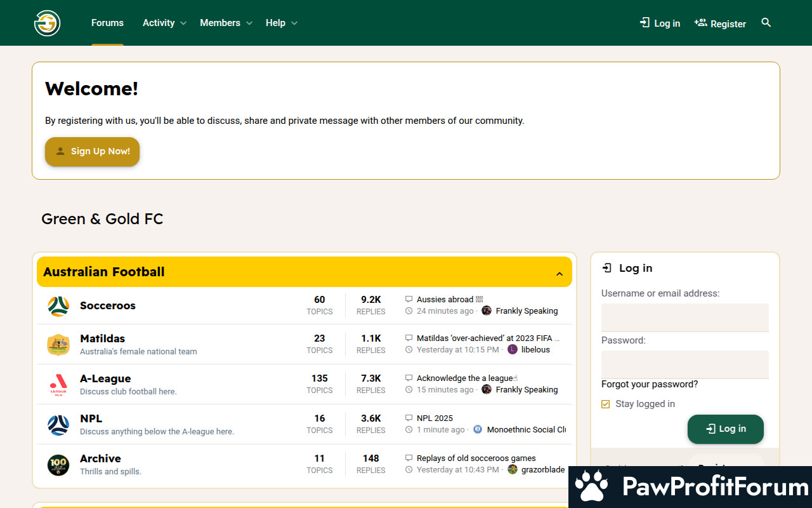Click the NPL forum icon

pos(58,425)
